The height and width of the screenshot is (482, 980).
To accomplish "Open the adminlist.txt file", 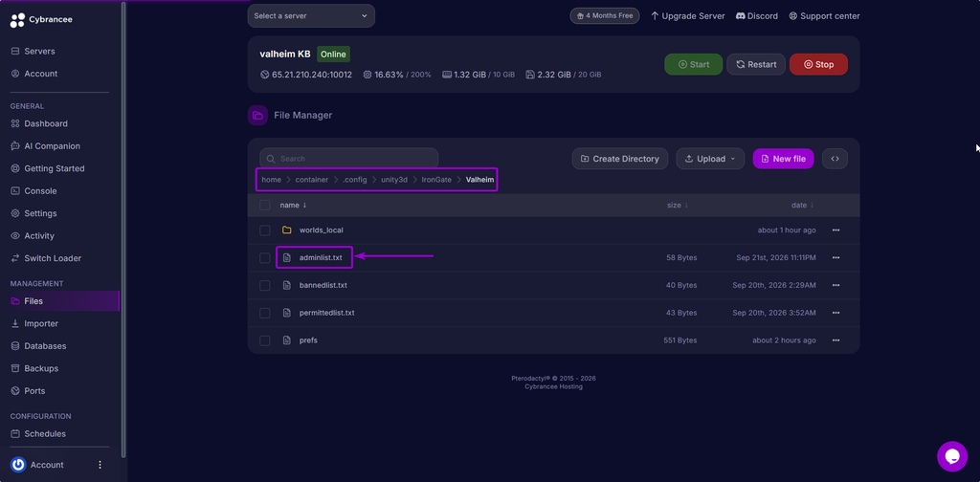I will 321,258.
